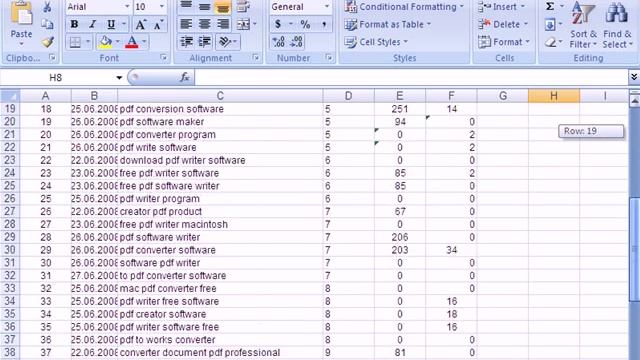The width and height of the screenshot is (640, 360).
Task: Click Insert cells button
Action: [x=502, y=7]
